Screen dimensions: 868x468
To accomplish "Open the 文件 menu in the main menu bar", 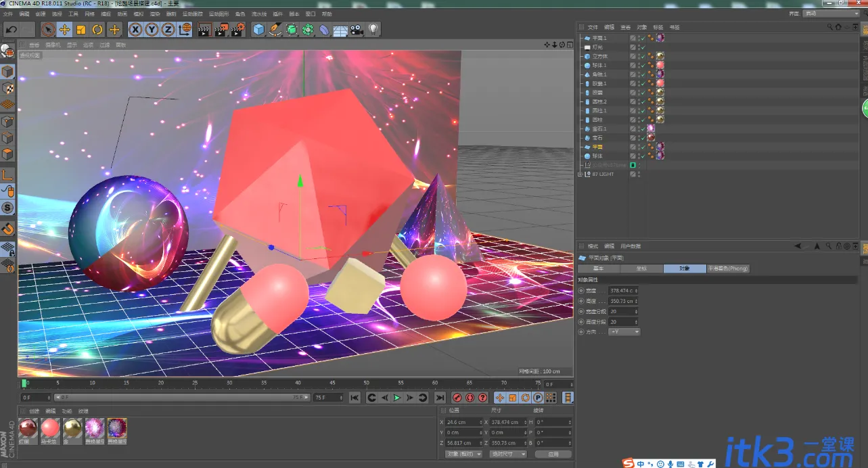I will 8,14.
